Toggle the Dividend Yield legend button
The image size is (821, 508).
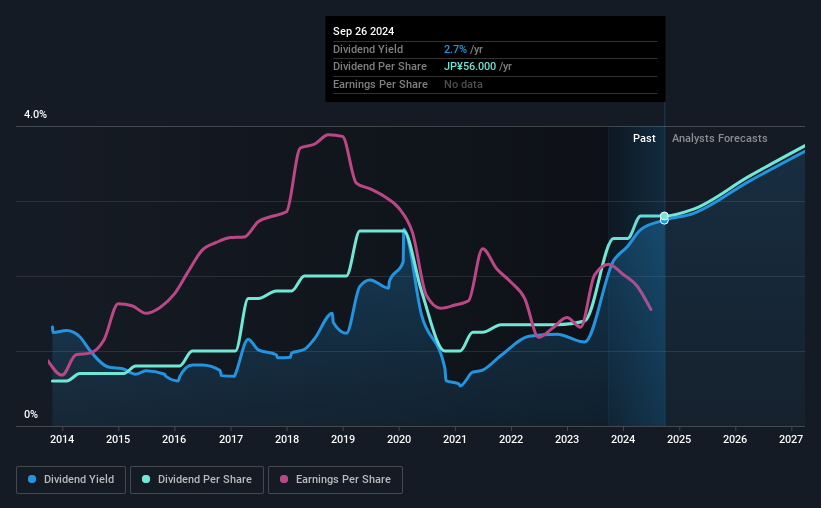click(71, 480)
